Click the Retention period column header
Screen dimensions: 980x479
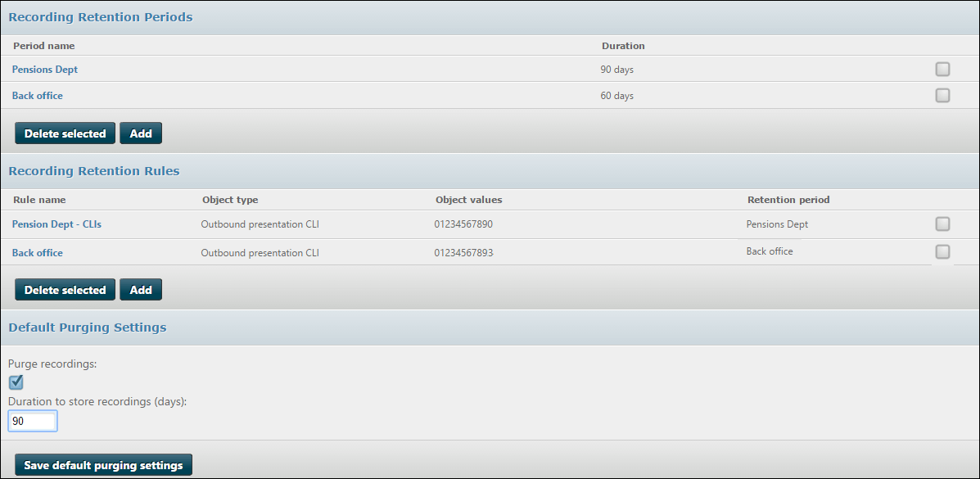point(788,200)
